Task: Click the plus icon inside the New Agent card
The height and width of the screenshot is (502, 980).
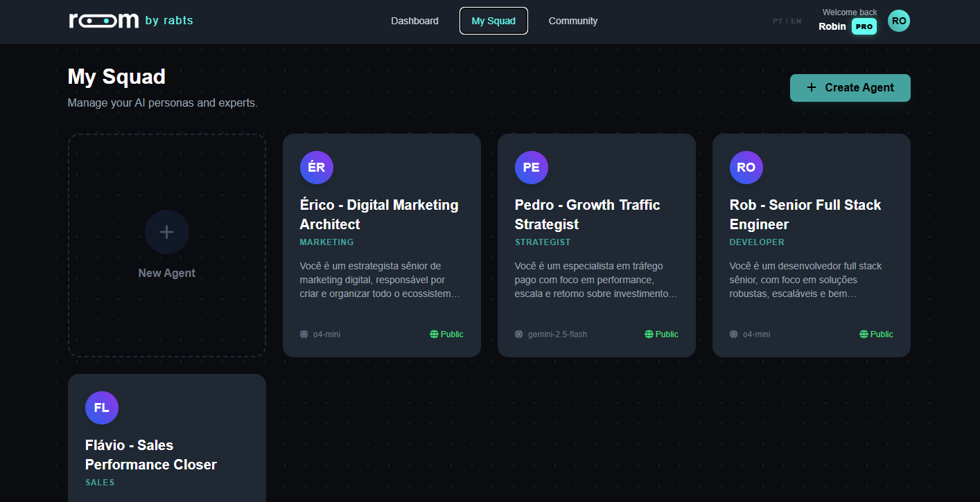Action: 166,232
